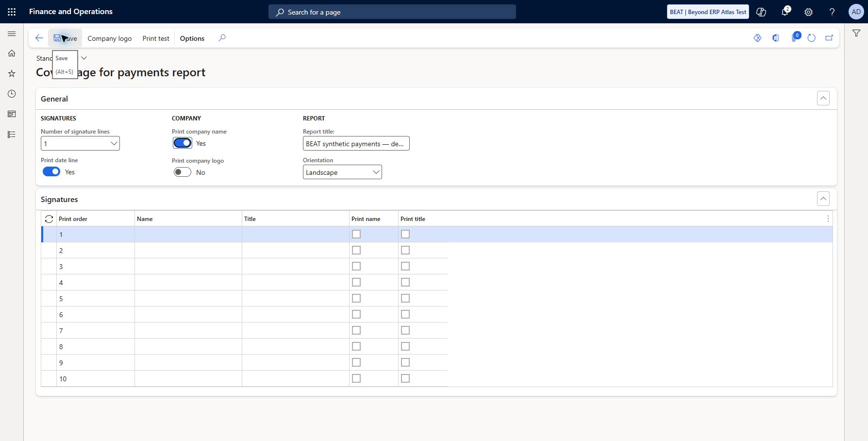The width and height of the screenshot is (868, 441).
Task: Select the row with Print order 9
Action: [244, 362]
